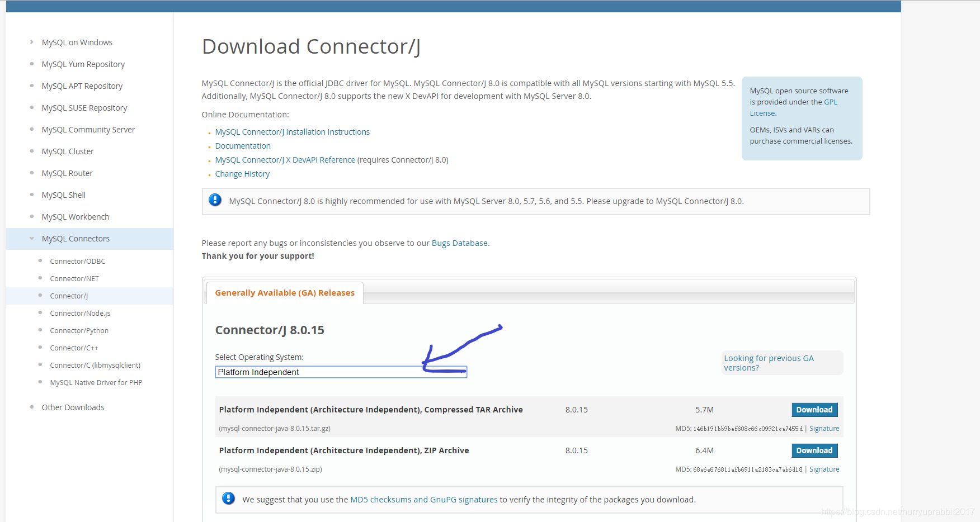Select Generally Available (GA) Releases tab
The width and height of the screenshot is (980, 522).
285,293
